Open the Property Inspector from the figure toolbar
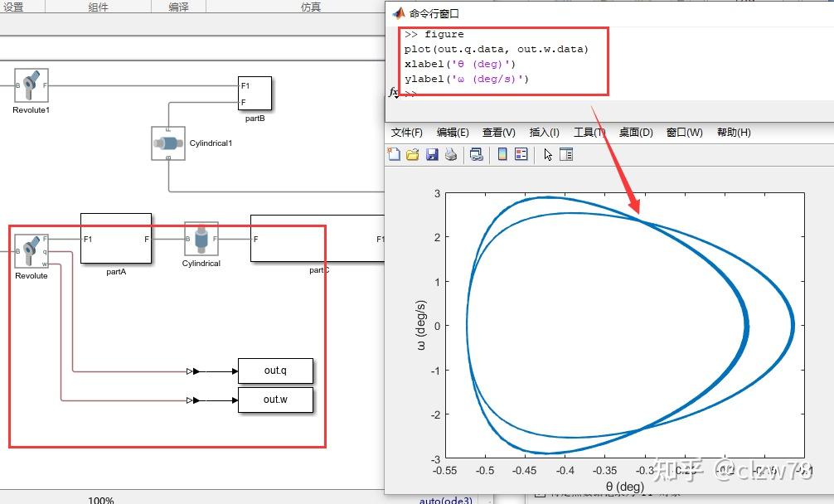The width and height of the screenshot is (834, 504). click(568, 154)
